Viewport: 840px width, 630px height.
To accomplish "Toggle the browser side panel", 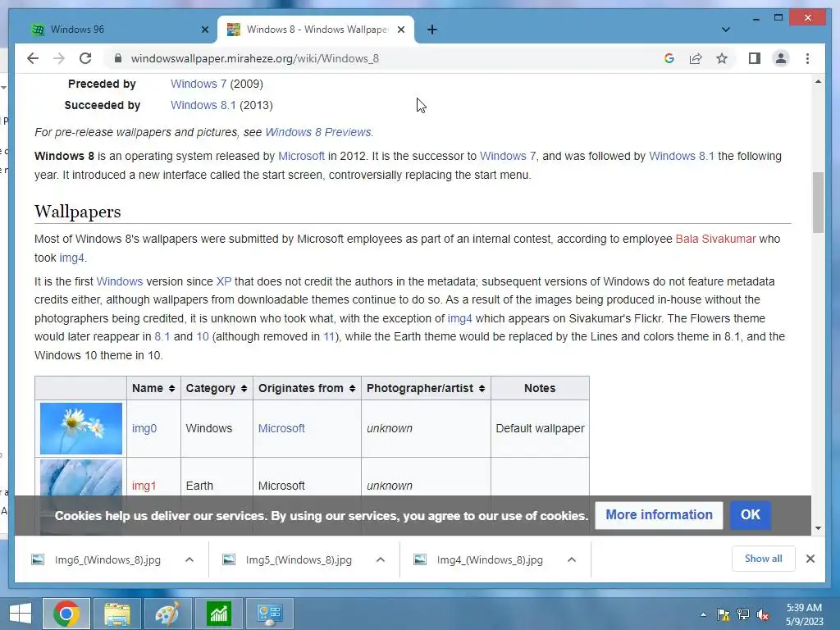I will (x=755, y=58).
